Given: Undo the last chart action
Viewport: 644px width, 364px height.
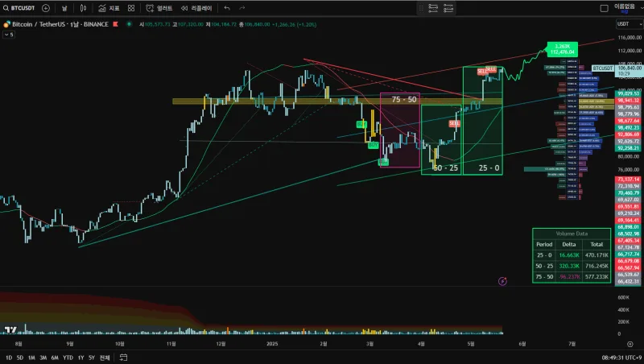Looking at the screenshot, I should click(x=227, y=8).
